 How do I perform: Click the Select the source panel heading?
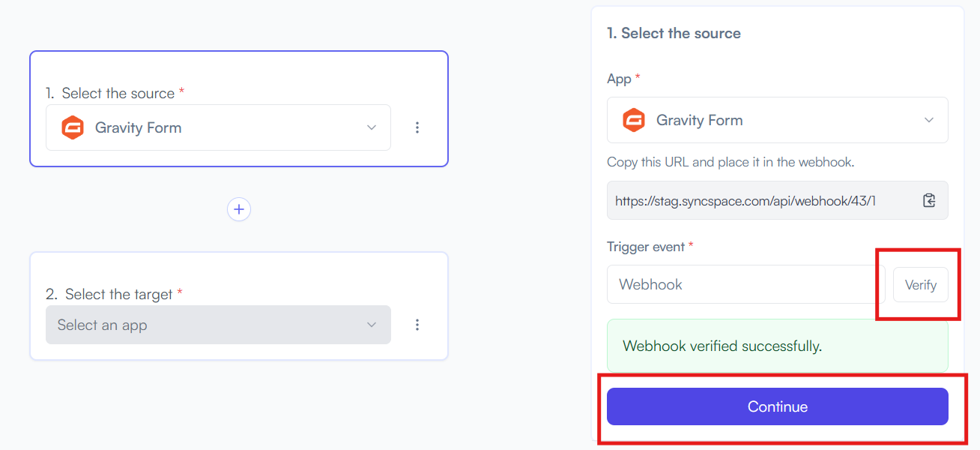click(x=674, y=33)
